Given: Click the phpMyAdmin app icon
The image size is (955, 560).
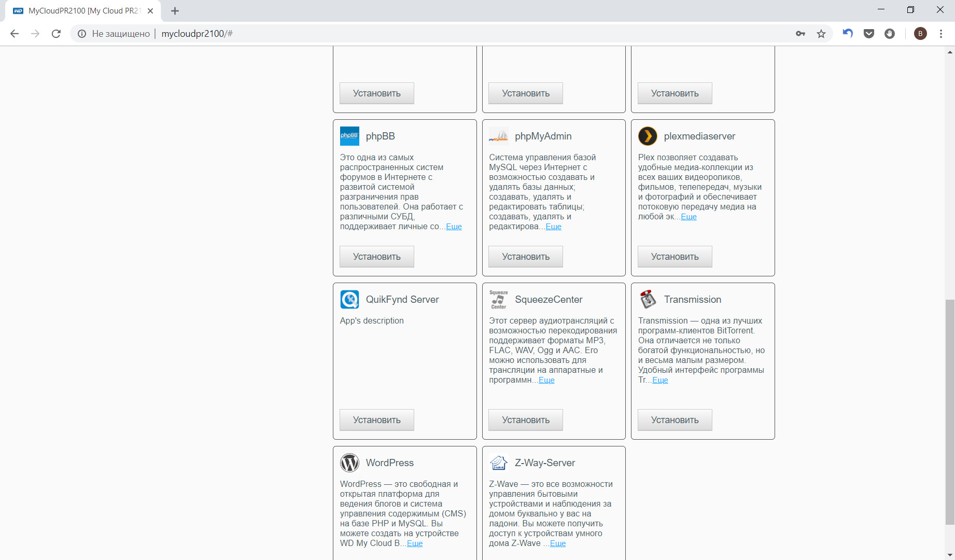Looking at the screenshot, I should point(499,136).
